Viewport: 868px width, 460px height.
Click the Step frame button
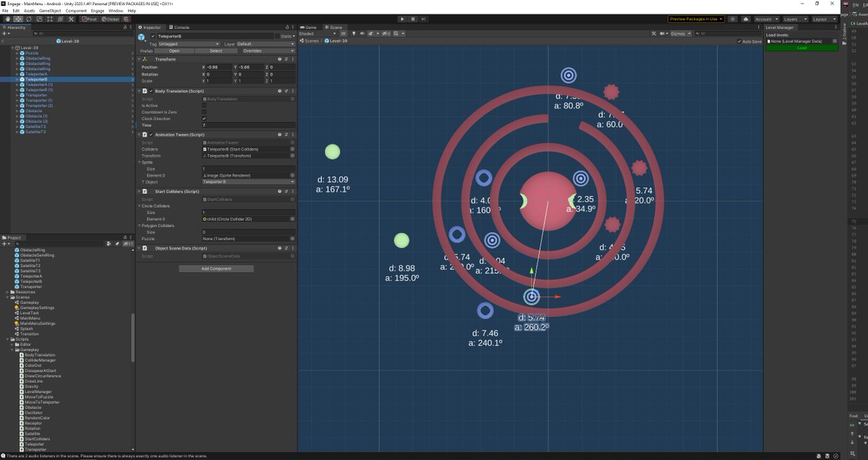tap(423, 19)
